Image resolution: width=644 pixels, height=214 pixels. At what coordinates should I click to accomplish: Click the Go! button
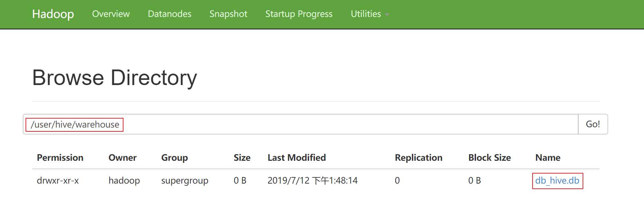[x=593, y=124]
